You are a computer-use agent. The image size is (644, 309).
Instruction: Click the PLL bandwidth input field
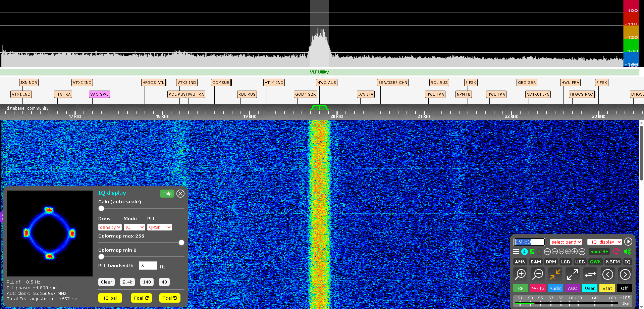(148, 265)
